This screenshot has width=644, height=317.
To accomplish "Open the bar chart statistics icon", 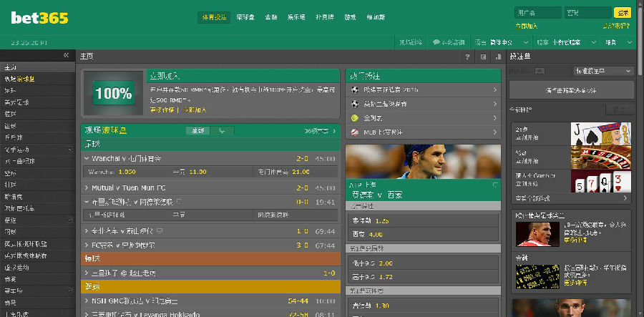I will 498,57.
